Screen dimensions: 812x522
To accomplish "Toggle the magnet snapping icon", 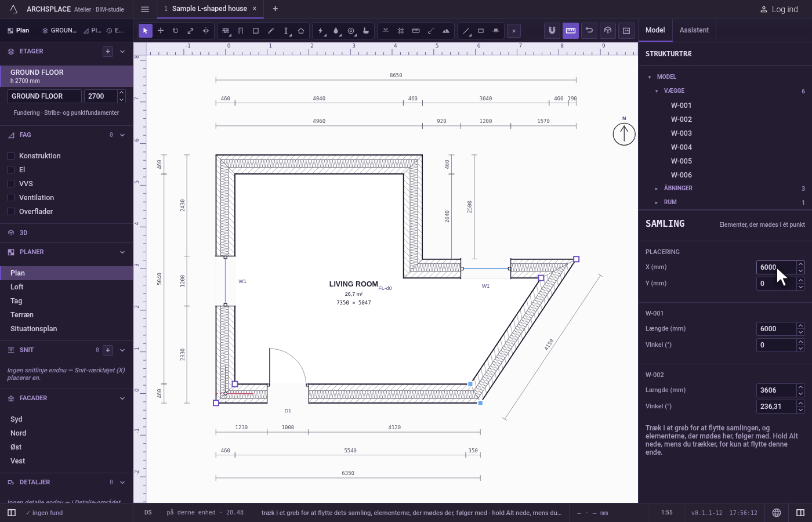I will (x=552, y=30).
